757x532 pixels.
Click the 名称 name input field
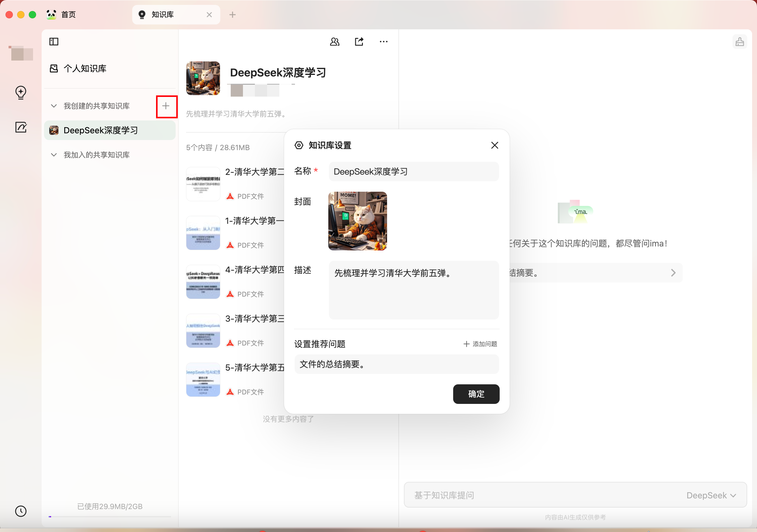tap(413, 172)
